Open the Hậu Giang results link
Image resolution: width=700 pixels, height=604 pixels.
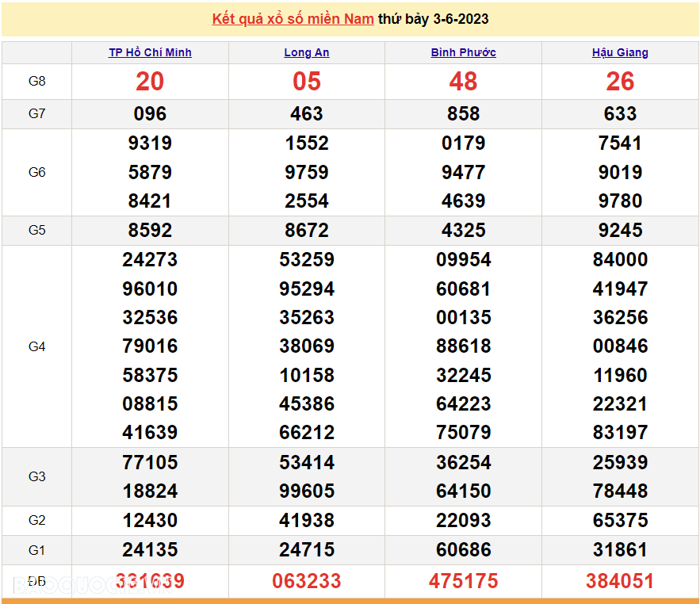pyautogui.click(x=620, y=52)
